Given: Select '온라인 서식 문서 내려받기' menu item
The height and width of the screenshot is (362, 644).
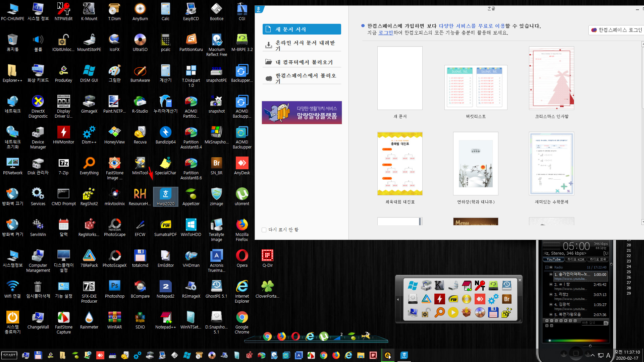Looking at the screenshot, I should (302, 45).
